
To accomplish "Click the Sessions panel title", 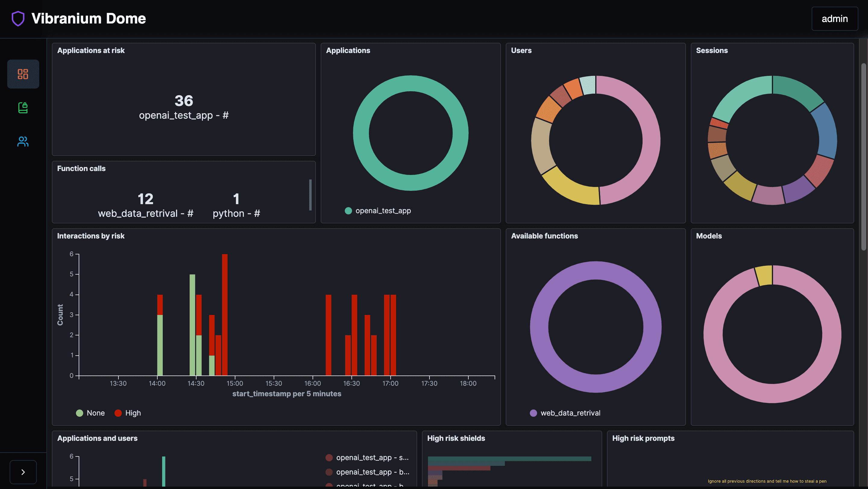I will click(712, 51).
